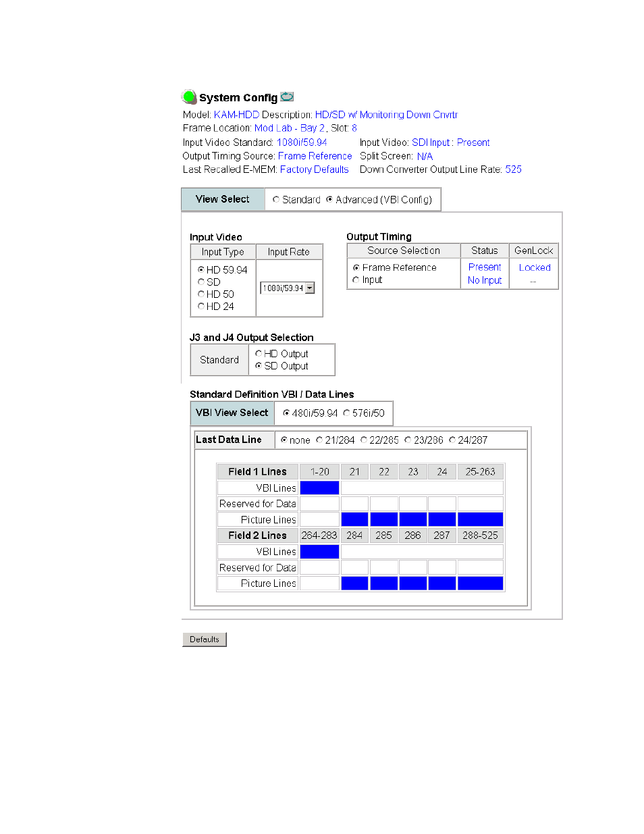Select Input as output timing source
Screen dimensions: 644x834
pyautogui.click(x=356, y=280)
